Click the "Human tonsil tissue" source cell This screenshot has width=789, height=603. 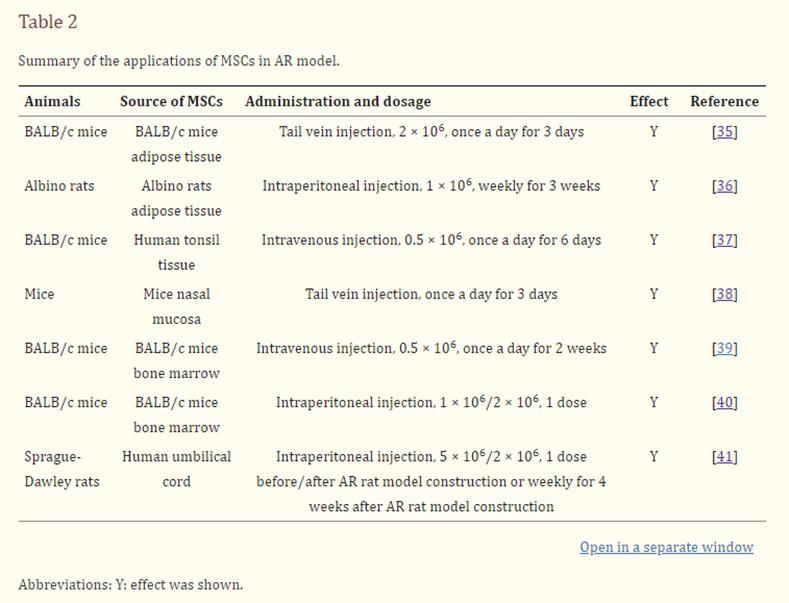[x=176, y=252]
